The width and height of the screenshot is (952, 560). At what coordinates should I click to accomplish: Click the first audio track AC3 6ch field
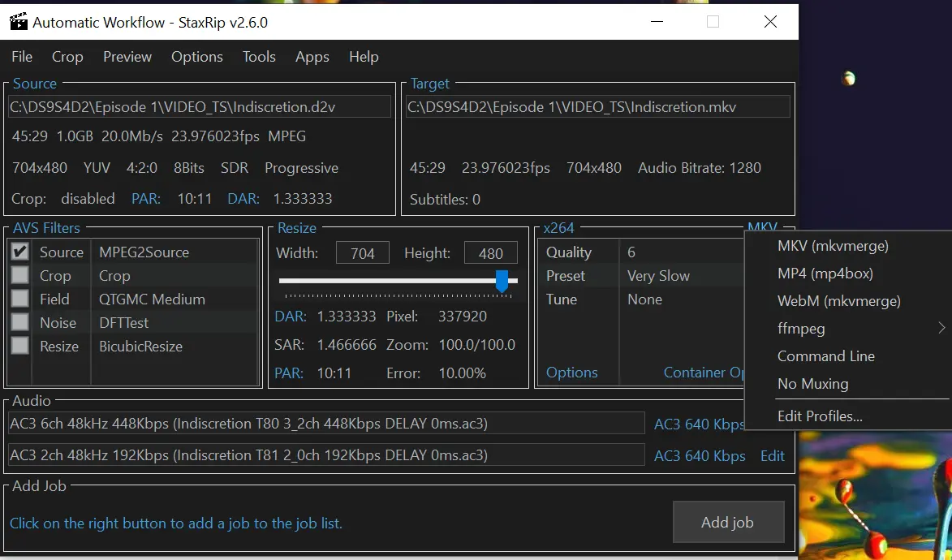tap(326, 424)
